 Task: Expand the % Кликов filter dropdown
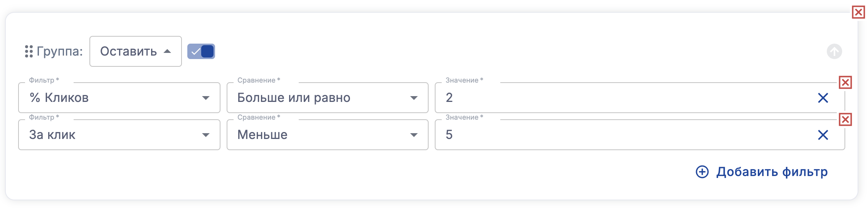116,98
